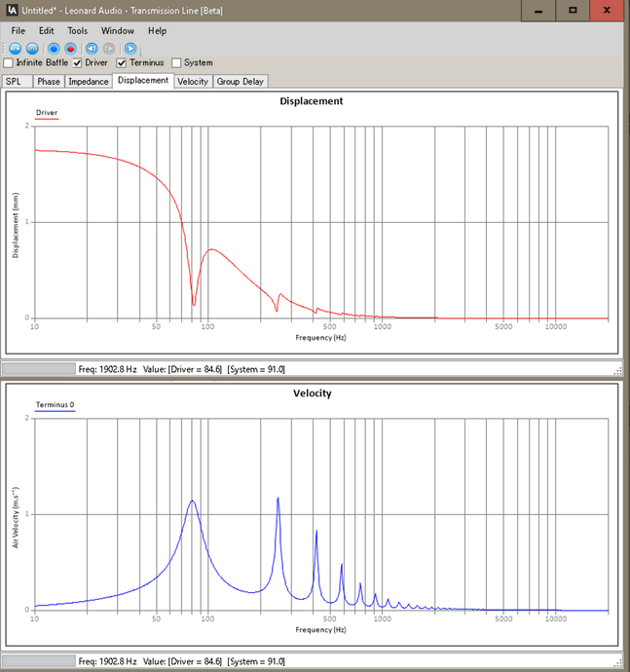The image size is (630, 672).
Task: Click the blue Terminus 0 legend in Velocity chart
Action: tap(55, 406)
